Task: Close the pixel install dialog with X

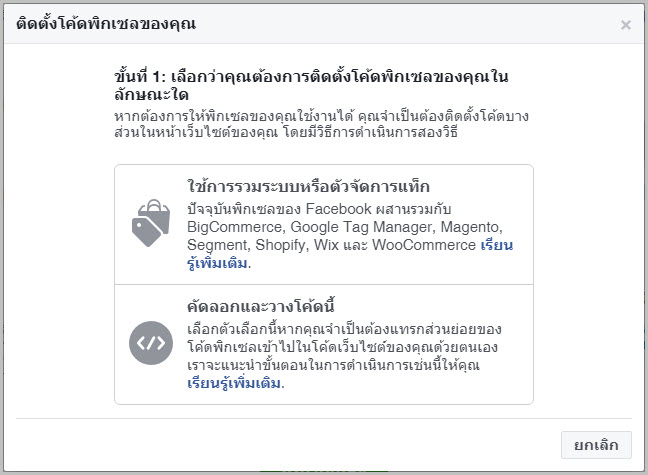Action: coord(626,25)
